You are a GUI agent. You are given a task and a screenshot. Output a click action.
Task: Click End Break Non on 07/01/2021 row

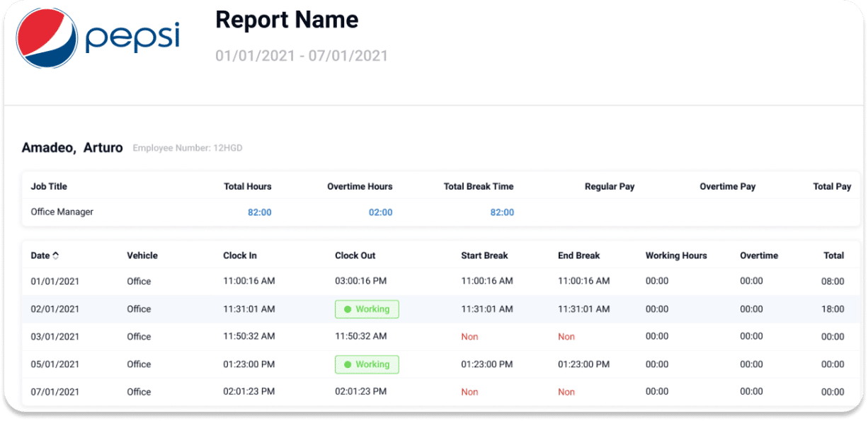(x=566, y=392)
